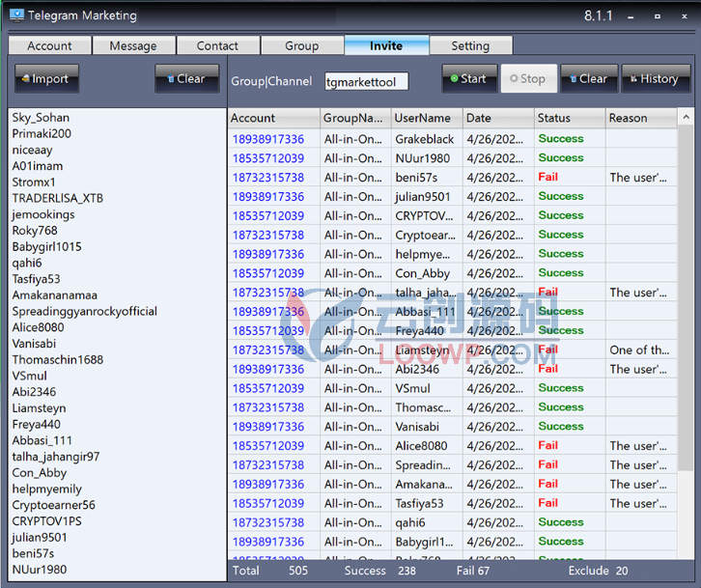Select Spreadinggyanrockyofficial in the user list
Screen dimensions: 701x588
[x=85, y=311]
